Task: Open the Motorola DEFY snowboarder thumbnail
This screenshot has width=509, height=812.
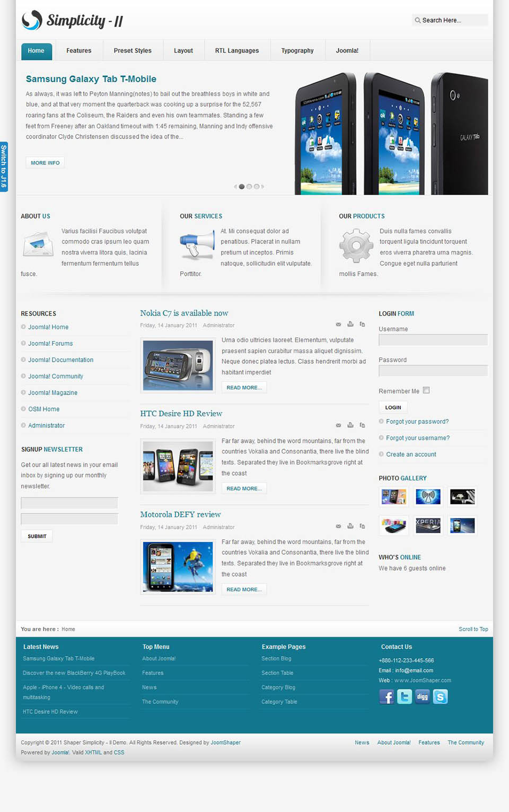Action: click(x=178, y=567)
